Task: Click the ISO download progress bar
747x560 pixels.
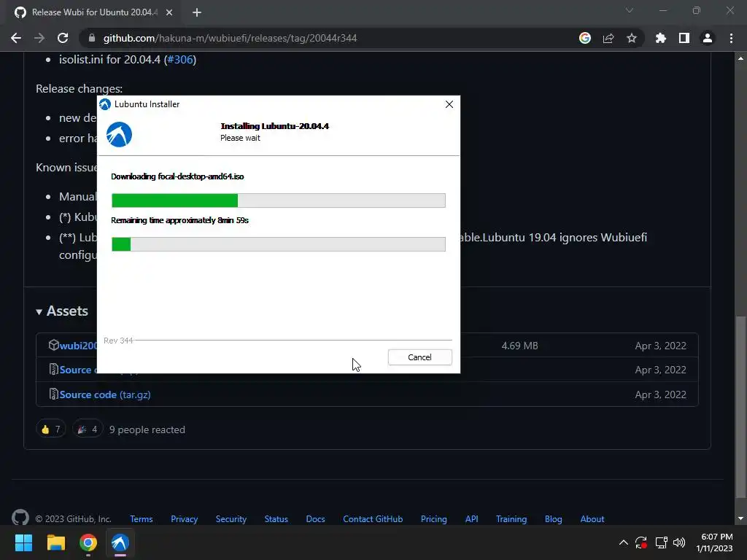Action: (279, 201)
